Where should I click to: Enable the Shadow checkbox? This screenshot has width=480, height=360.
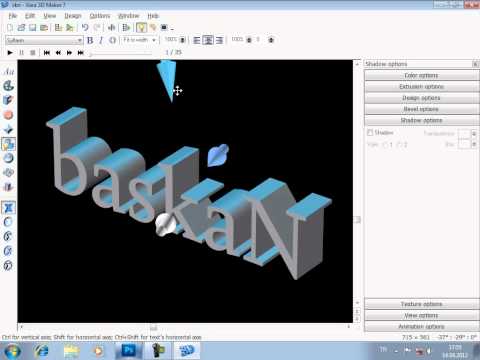(x=370, y=133)
